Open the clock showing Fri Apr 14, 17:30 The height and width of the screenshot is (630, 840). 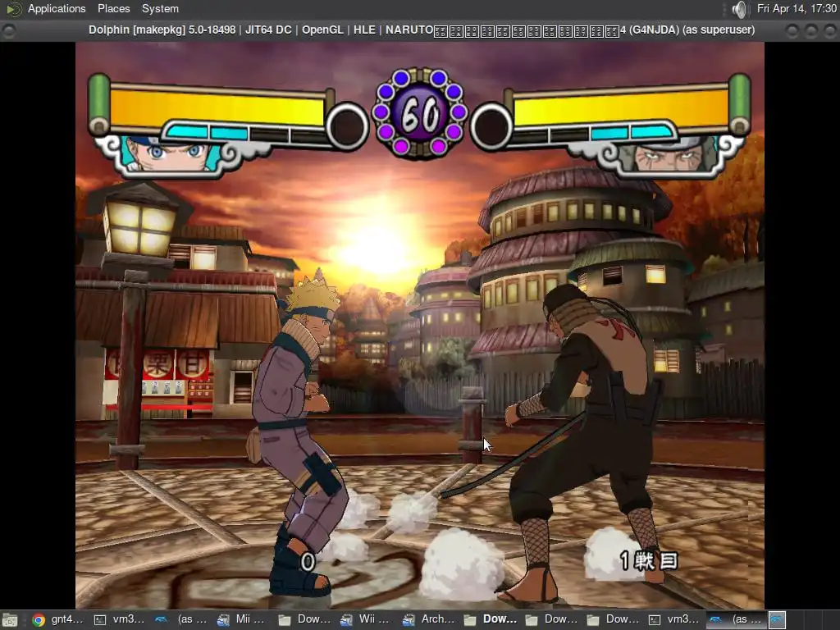click(x=797, y=8)
